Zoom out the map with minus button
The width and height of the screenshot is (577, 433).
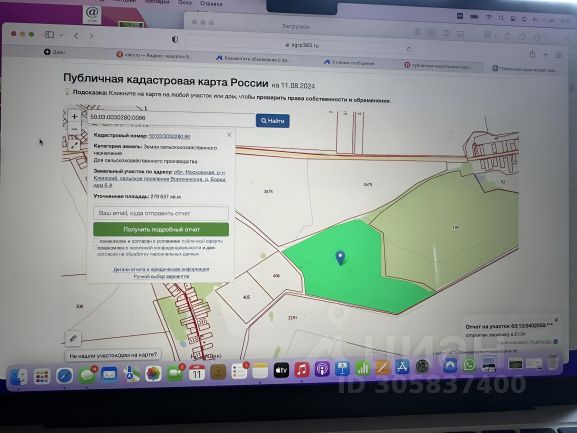(74, 129)
